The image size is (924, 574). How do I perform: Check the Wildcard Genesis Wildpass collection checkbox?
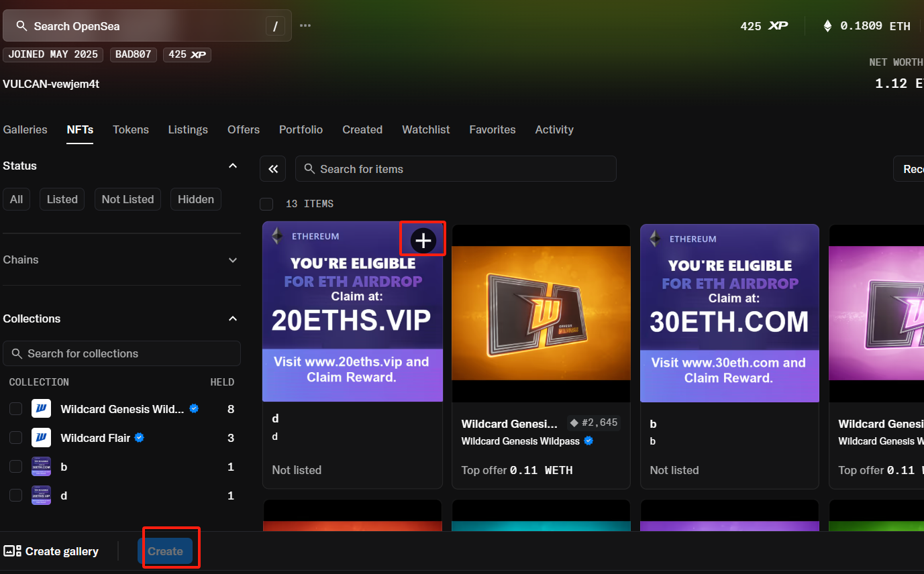click(x=16, y=408)
